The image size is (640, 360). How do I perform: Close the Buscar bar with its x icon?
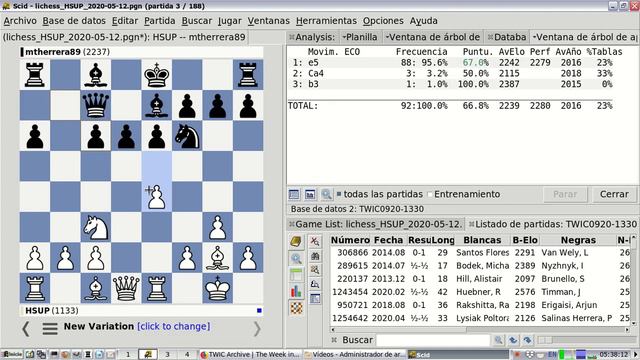click(x=334, y=340)
